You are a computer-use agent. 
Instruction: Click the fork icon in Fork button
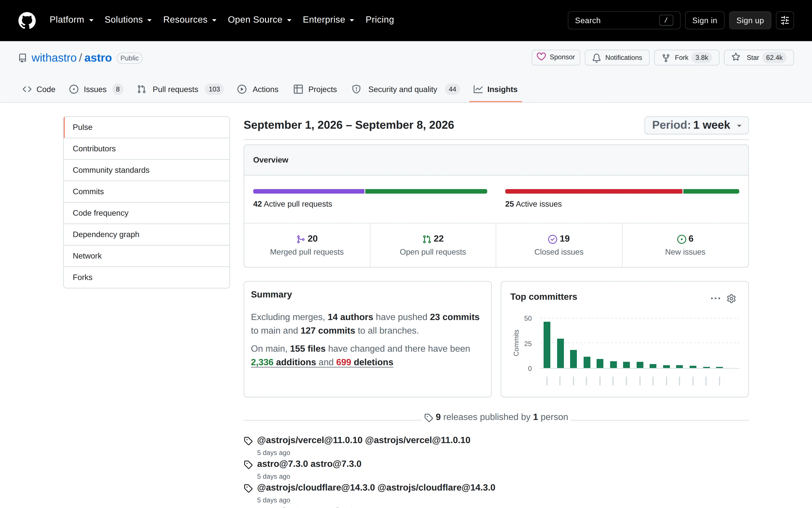(x=666, y=58)
